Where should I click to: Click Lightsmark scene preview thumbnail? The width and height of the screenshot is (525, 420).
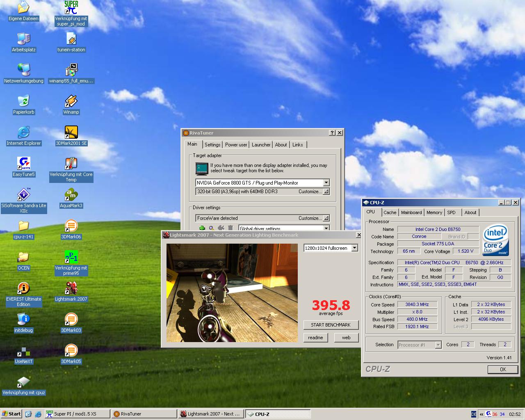(x=232, y=293)
